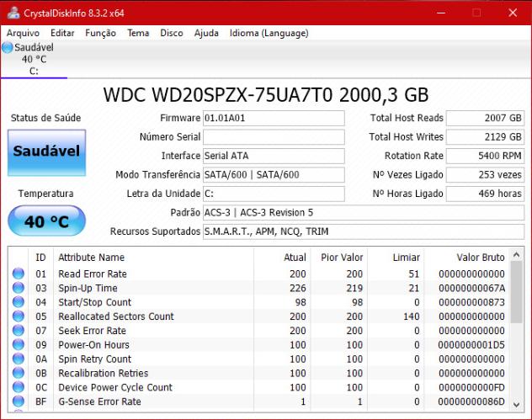Select the Recalibration Retries attribute name
The image size is (532, 420).
click(x=104, y=373)
